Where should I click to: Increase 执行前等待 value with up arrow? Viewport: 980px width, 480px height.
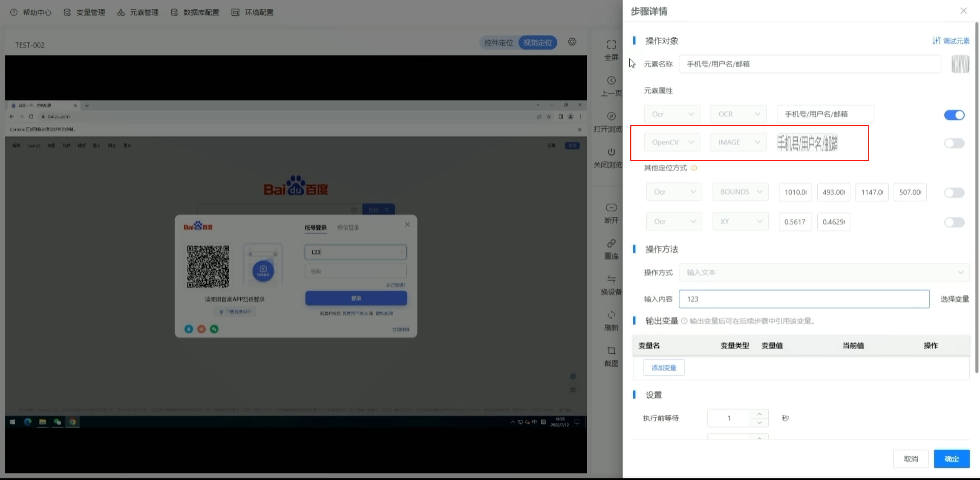[x=759, y=414]
